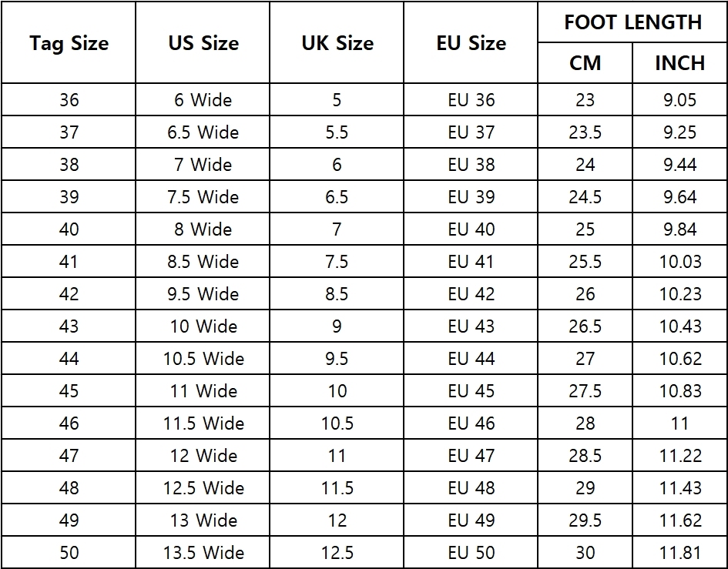Click the 29.5 cm cell
The image size is (728, 569).
tap(585, 520)
